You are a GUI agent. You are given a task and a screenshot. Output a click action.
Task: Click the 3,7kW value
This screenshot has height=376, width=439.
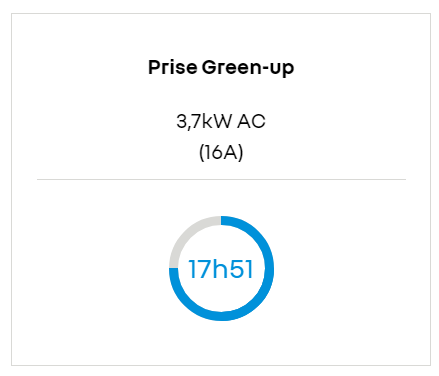[204, 121]
